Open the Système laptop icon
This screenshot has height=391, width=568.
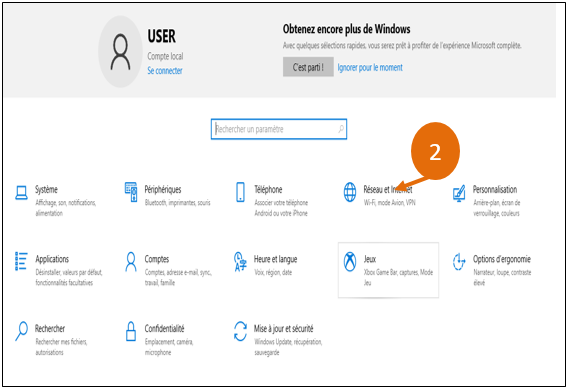[x=21, y=192]
